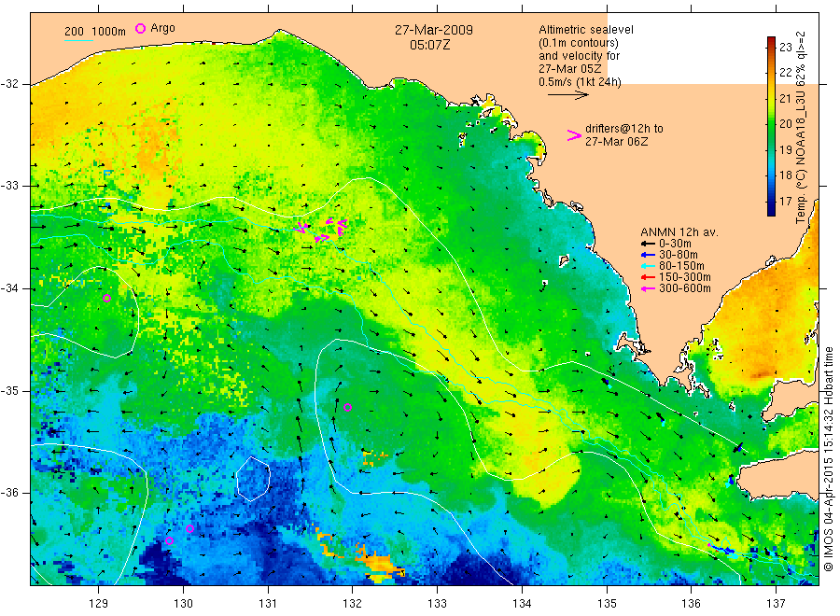Click the colorbar tick label 23
840x616 pixels.
[785, 48]
